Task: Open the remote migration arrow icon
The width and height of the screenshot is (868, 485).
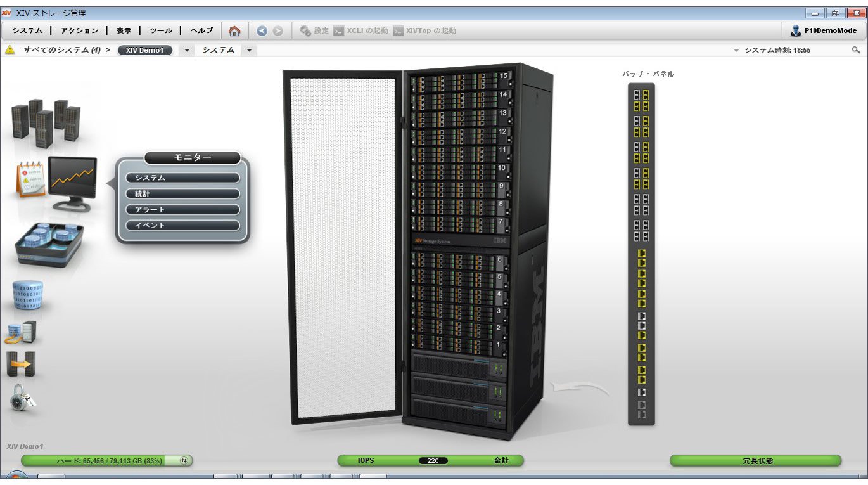Action: coord(21,364)
